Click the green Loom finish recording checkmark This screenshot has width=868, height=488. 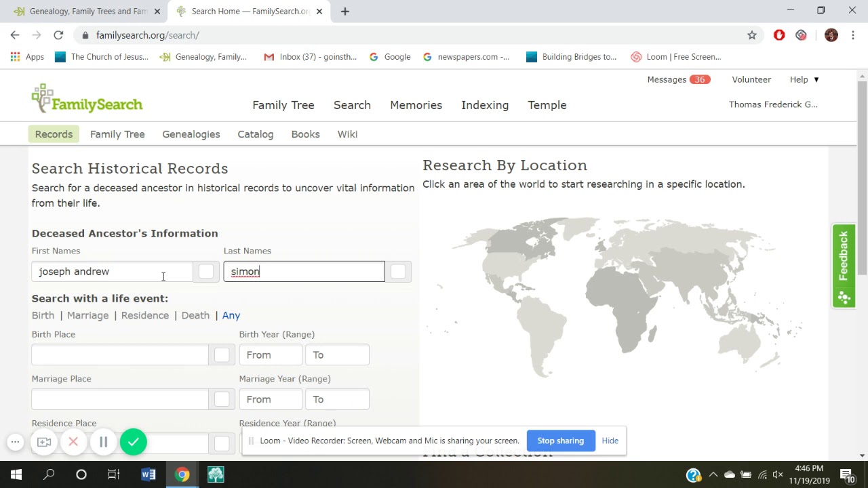pyautogui.click(x=134, y=442)
